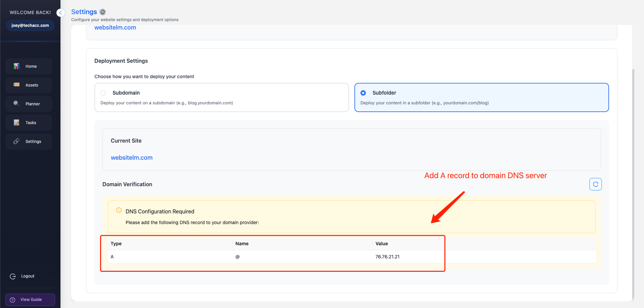Click the Settings page title
Screen dimensions: 644x308
coord(84,12)
